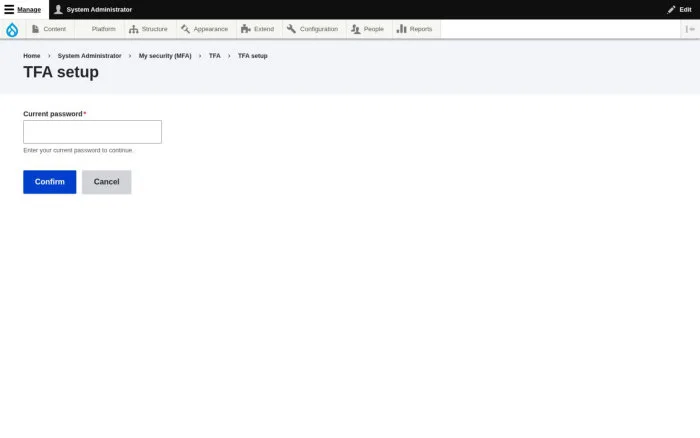Click the Drupal drop logo icon
Screen dimensions: 700x438
tap(12, 29)
